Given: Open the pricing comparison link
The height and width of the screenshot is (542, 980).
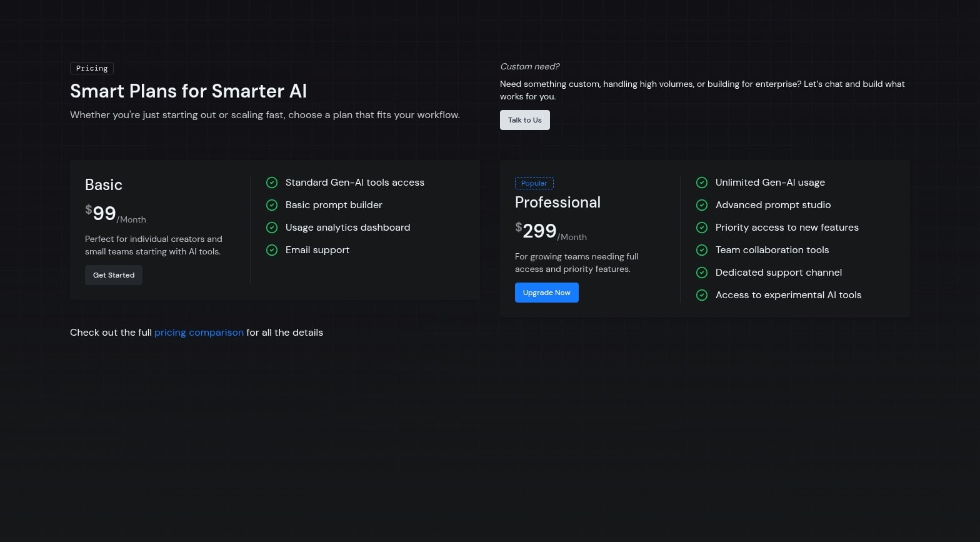Looking at the screenshot, I should (199, 333).
